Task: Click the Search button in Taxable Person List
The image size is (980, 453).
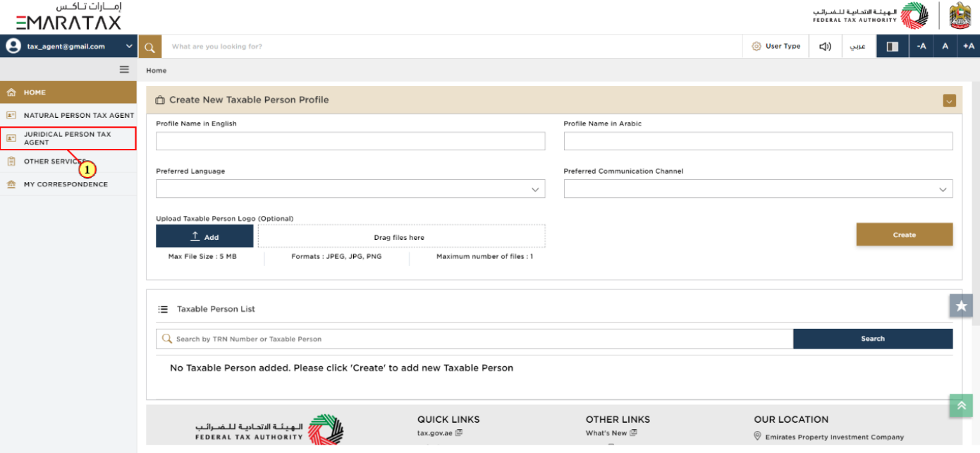Action: coord(873,339)
